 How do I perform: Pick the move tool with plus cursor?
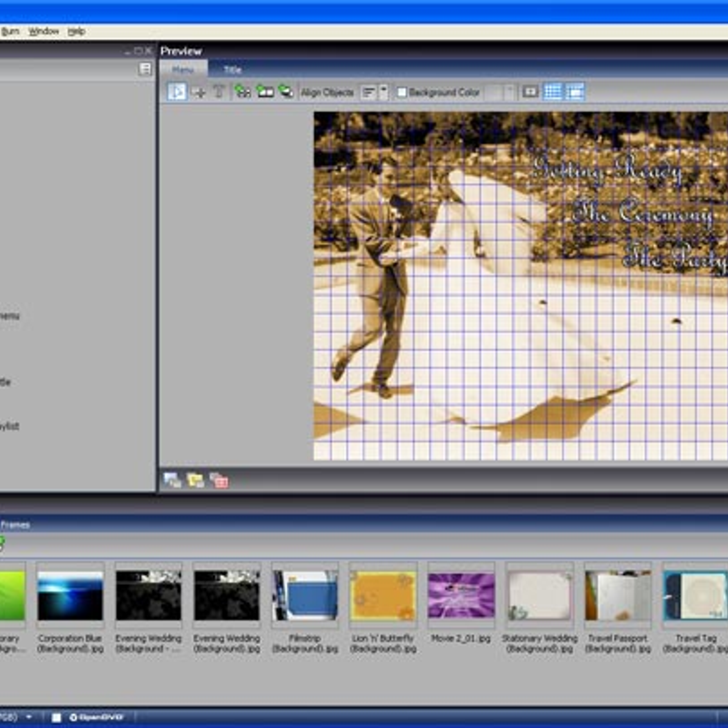click(198, 92)
